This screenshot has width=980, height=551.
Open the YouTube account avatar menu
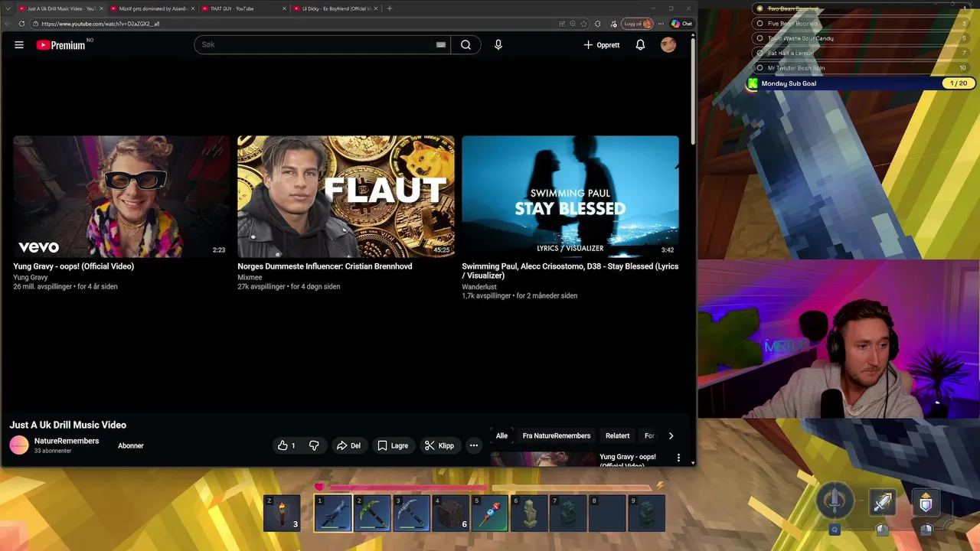point(668,45)
